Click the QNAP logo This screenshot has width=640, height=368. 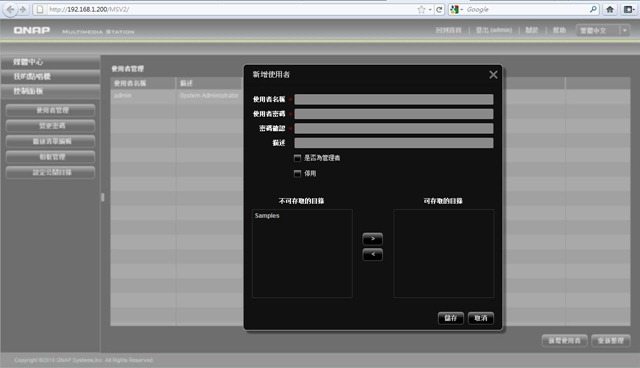tap(31, 31)
